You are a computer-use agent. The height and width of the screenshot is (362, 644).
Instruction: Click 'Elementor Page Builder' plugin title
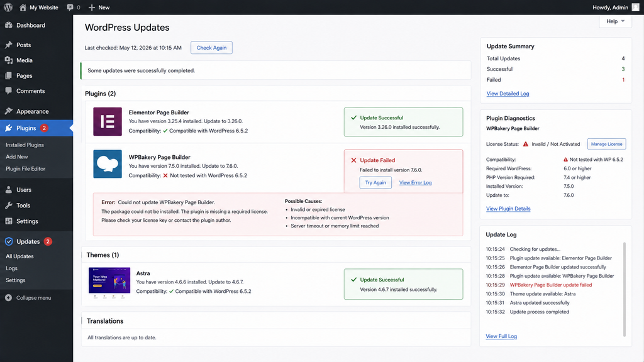(158, 112)
